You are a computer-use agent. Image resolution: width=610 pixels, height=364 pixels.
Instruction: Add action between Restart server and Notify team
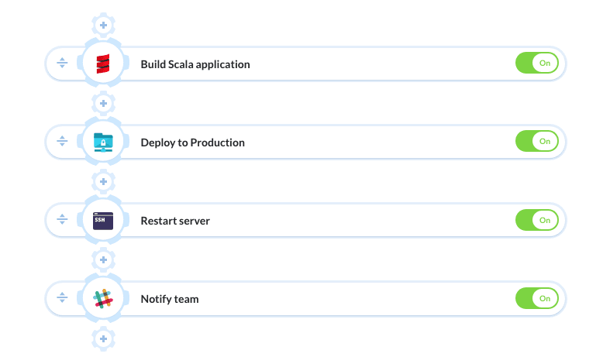pos(103,259)
